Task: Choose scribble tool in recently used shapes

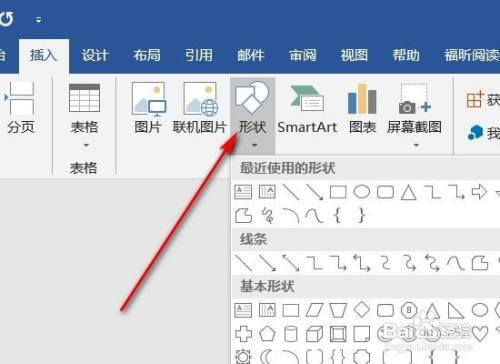Action: click(x=268, y=215)
